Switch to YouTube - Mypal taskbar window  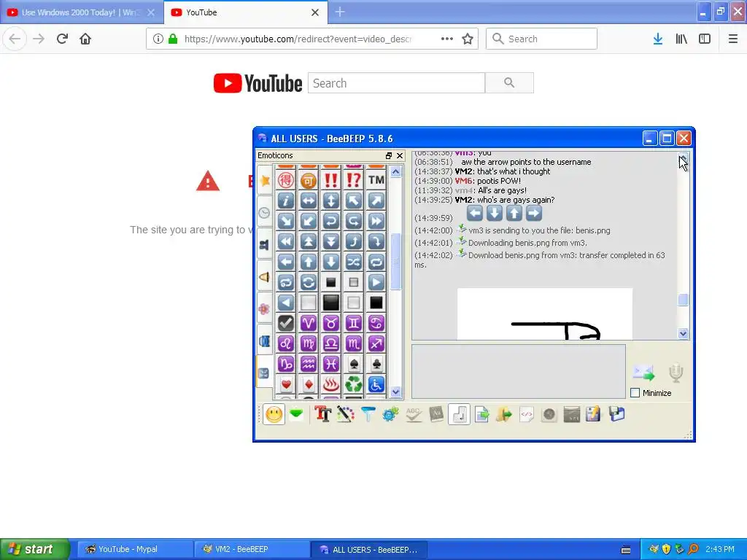tap(135, 549)
